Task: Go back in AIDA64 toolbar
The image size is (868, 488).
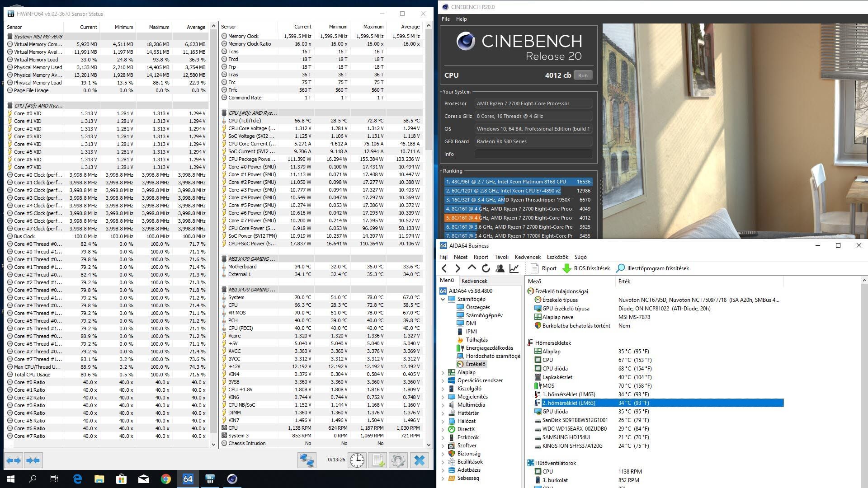Action: pyautogui.click(x=444, y=268)
